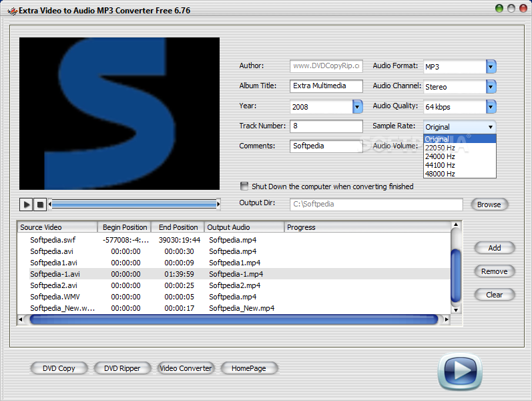Select the Softpedia.WMV row
The image size is (532, 401).
(234, 297)
